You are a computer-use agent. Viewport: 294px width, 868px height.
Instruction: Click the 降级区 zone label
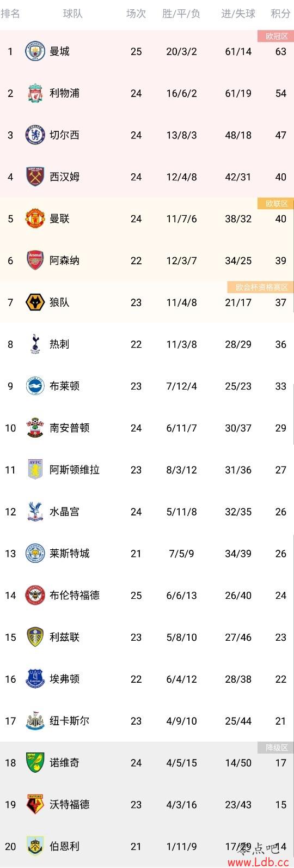(x=276, y=748)
